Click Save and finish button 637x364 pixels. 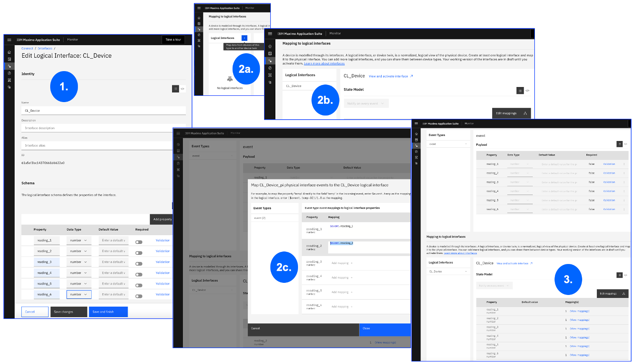point(108,312)
